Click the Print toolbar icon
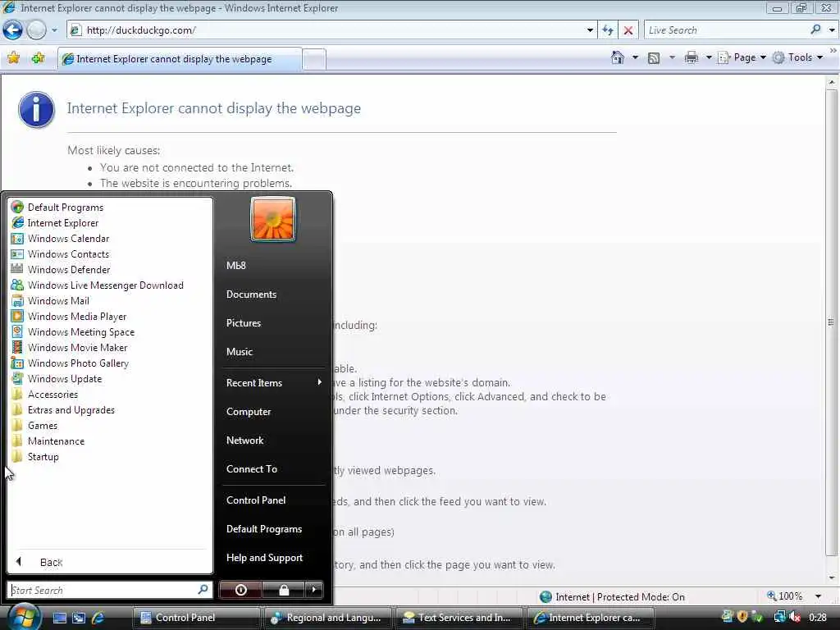Viewport: 840px width, 630px height. (x=691, y=57)
